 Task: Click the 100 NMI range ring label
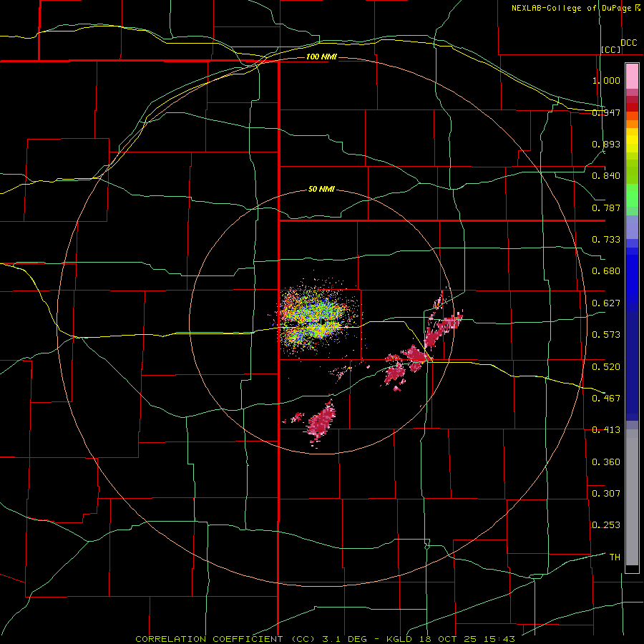click(x=321, y=57)
